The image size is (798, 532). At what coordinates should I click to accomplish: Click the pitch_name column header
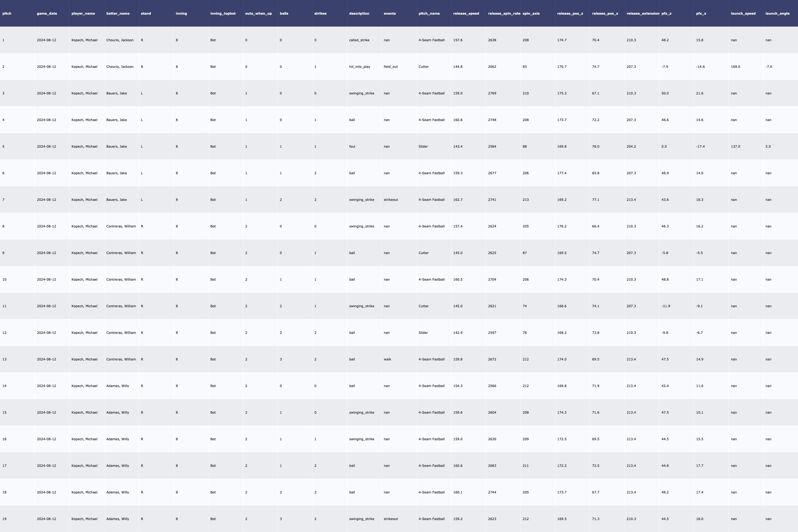point(429,14)
